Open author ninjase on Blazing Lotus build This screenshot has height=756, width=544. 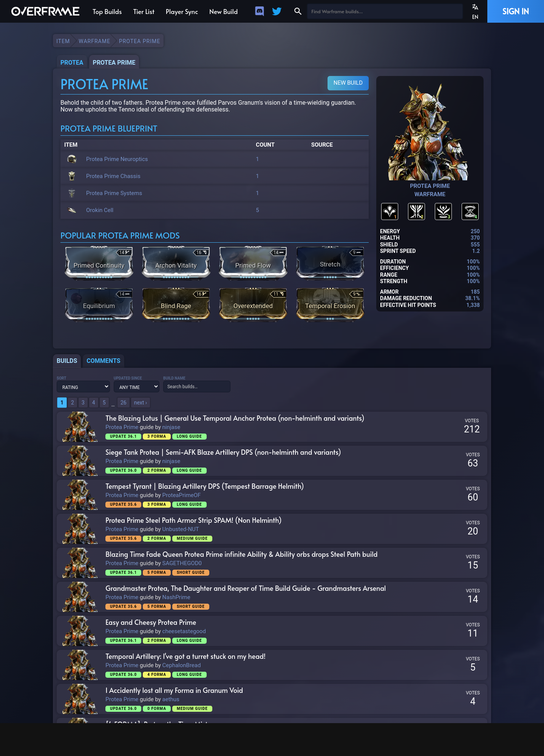point(171,427)
